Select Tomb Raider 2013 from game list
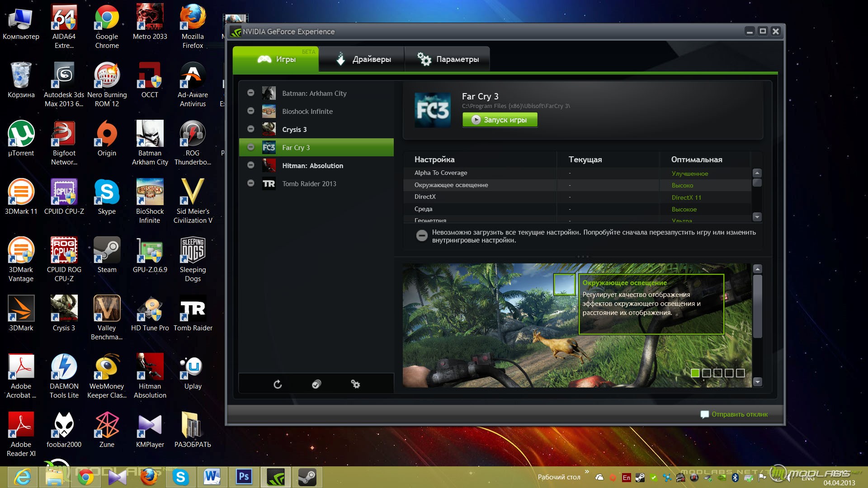 coord(309,183)
